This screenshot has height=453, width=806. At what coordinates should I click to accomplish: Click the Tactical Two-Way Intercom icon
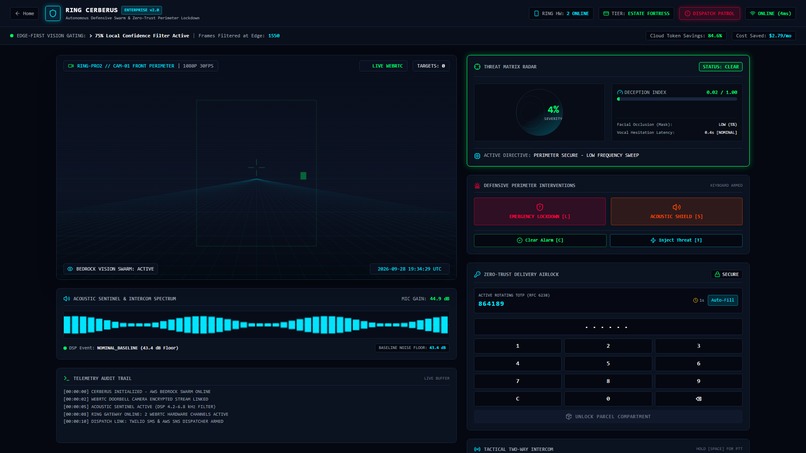[x=477, y=449]
